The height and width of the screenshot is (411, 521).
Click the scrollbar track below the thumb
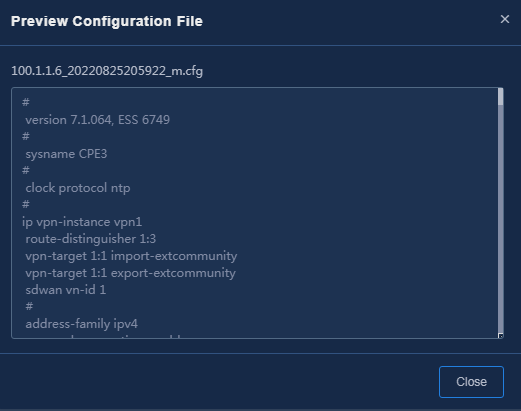click(x=500, y=219)
